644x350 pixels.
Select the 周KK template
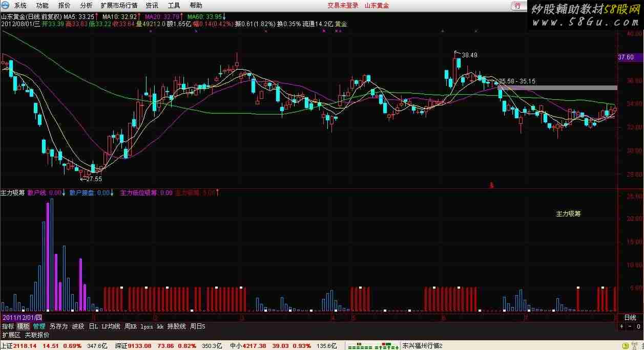[x=131, y=326]
